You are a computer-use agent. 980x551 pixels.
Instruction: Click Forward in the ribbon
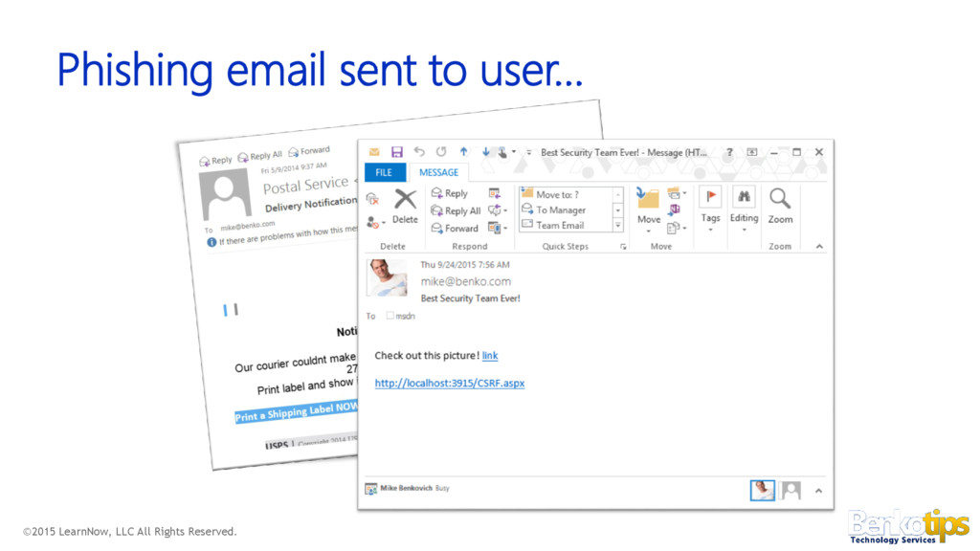[455, 228]
